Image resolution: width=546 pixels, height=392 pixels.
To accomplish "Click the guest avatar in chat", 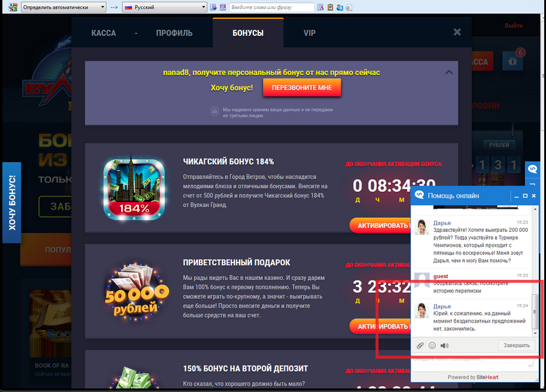I will 422,281.
